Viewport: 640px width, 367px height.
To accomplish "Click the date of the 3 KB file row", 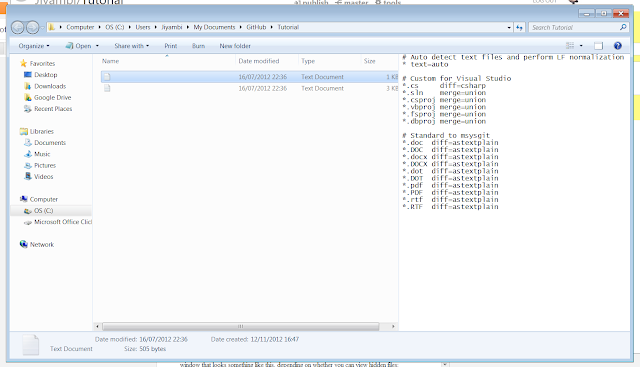I will point(262,88).
